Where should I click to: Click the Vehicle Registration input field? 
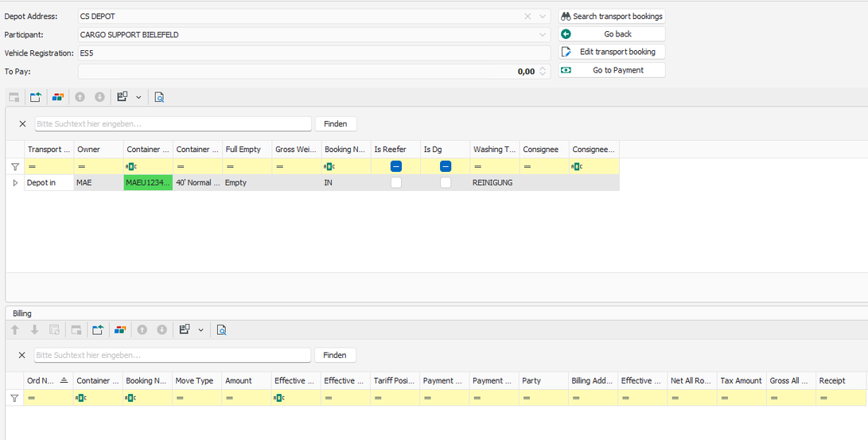point(313,53)
